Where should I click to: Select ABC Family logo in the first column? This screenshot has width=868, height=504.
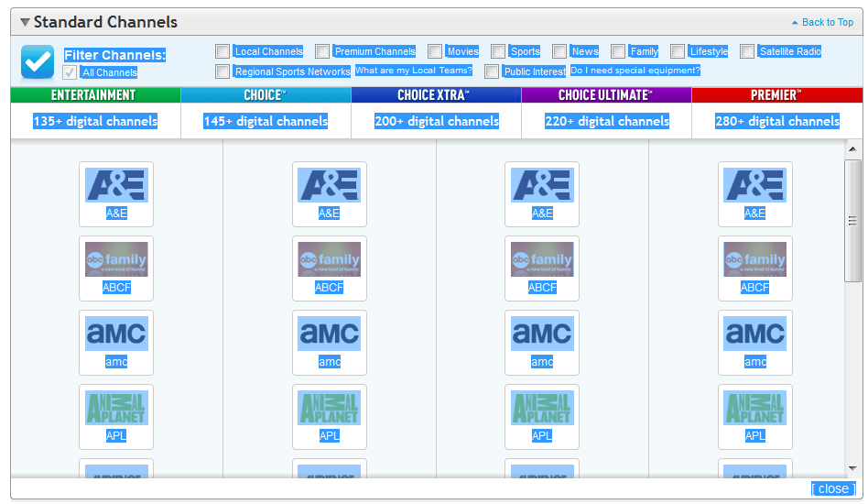click(x=116, y=259)
